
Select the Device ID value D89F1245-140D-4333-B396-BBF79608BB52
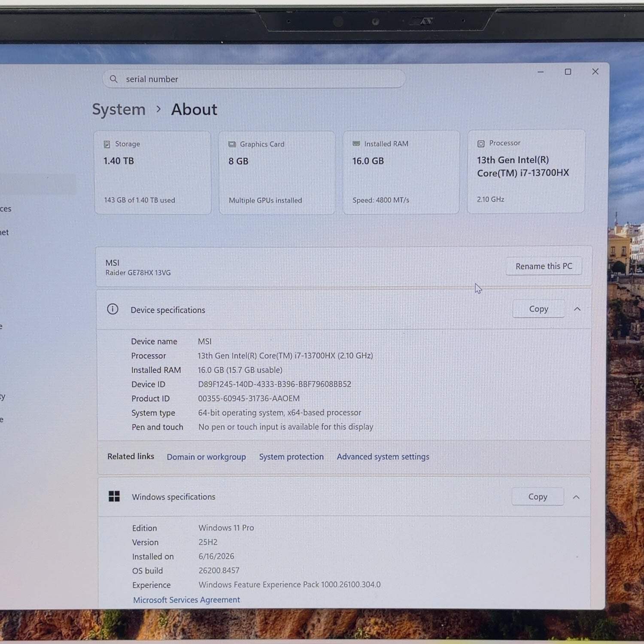pos(274,384)
